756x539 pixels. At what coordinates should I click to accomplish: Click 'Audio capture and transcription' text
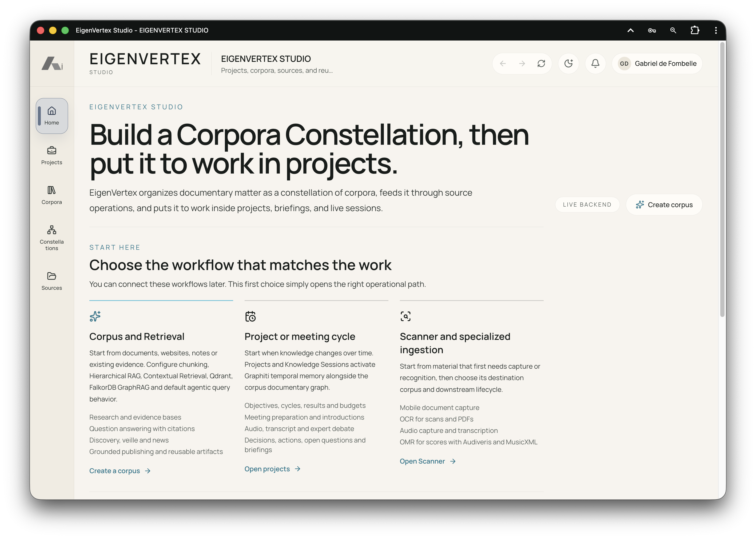449,431
